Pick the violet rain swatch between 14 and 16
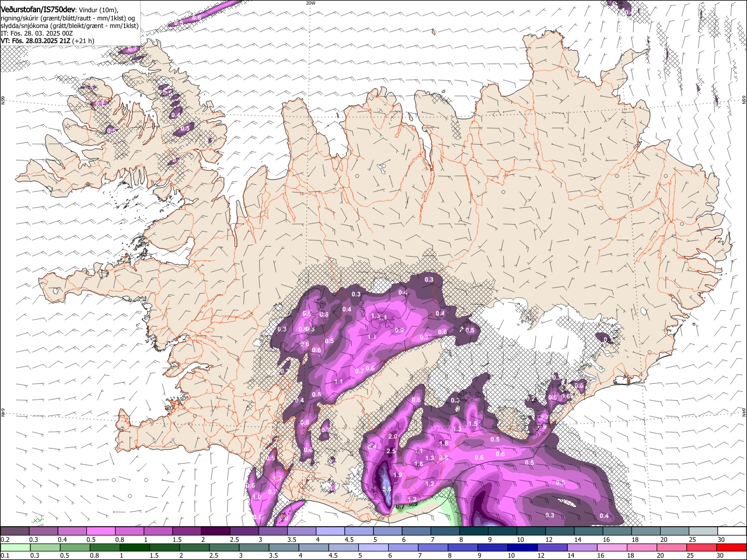Image resolution: width=747 pixels, height=560 pixels. (582, 547)
